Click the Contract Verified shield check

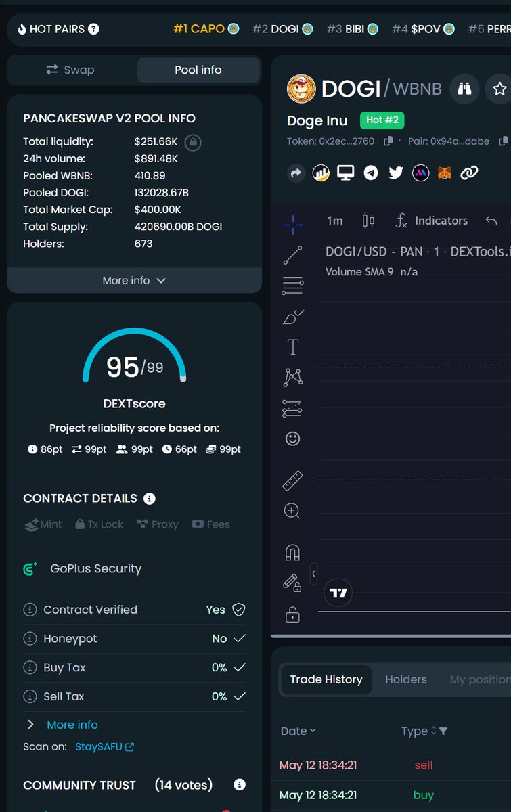(x=239, y=610)
